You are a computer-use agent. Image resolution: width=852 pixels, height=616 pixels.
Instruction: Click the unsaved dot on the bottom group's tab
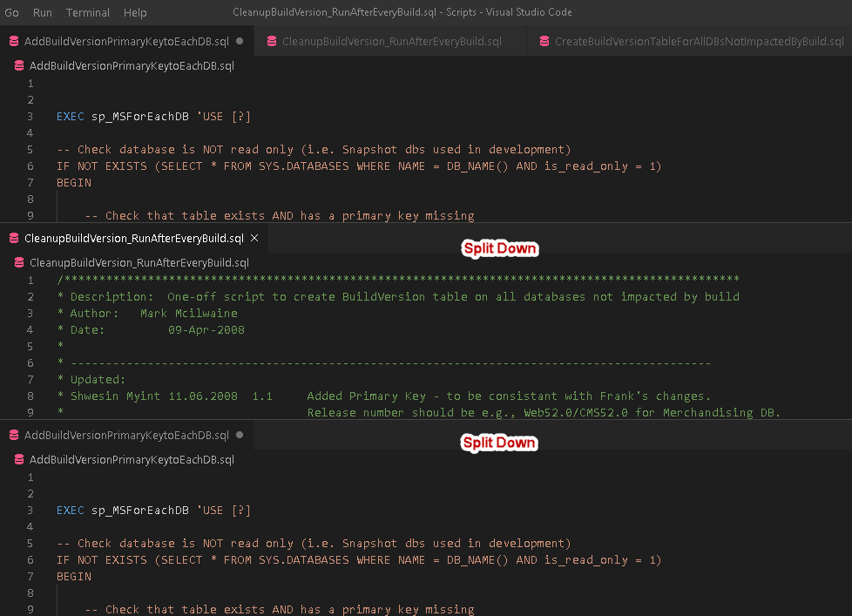240,436
